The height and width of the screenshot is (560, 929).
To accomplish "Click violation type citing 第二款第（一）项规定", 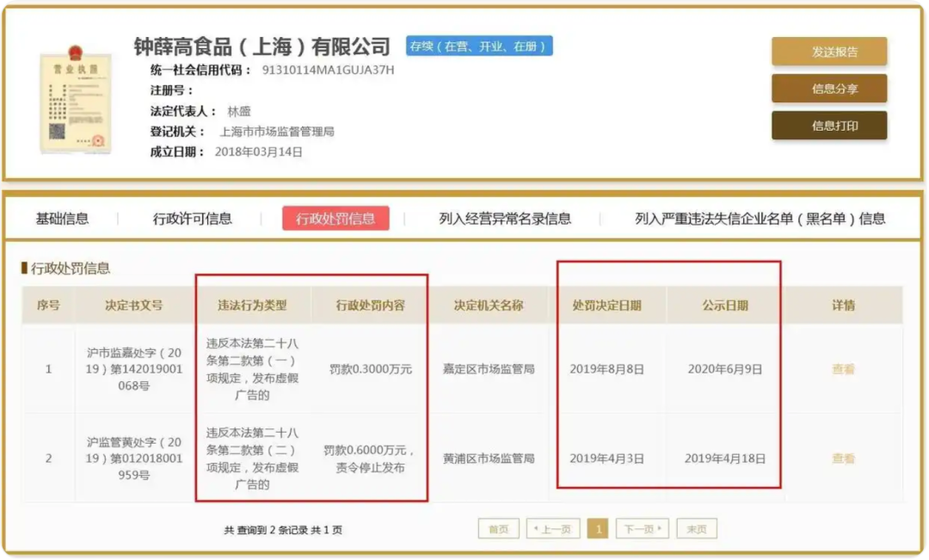I will click(252, 369).
